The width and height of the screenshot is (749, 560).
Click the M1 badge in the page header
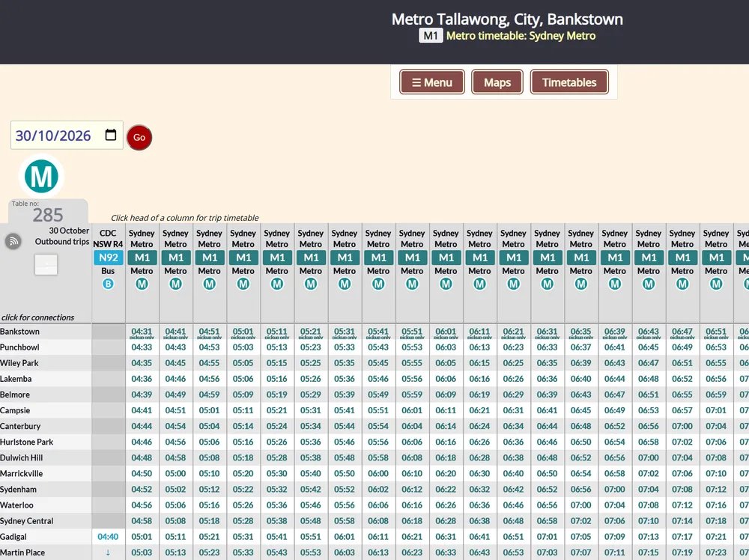[x=431, y=36]
